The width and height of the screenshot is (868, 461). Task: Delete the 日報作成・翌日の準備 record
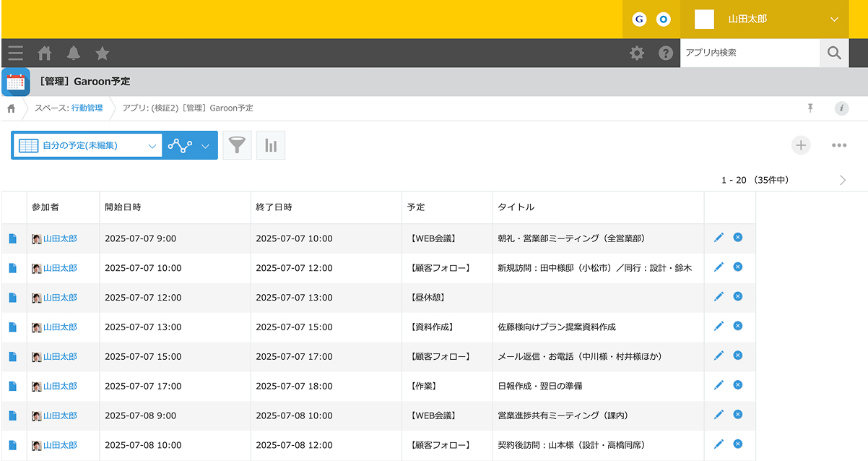(x=737, y=385)
